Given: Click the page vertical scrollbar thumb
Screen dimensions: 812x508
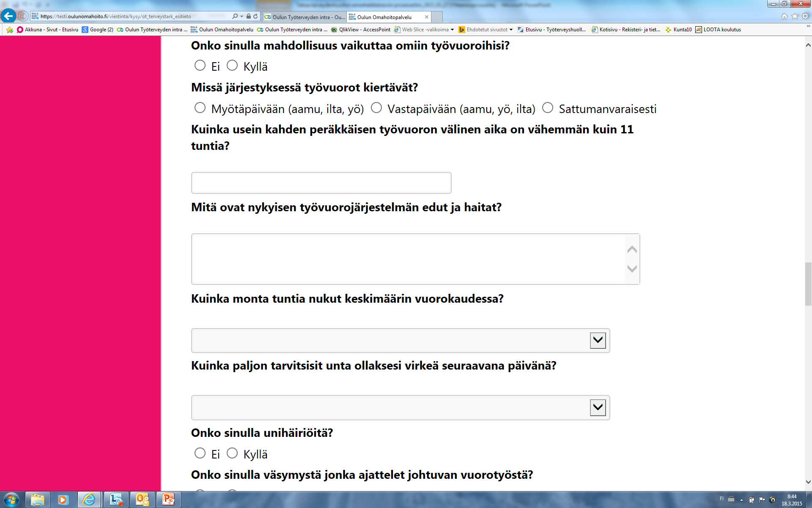Looking at the screenshot, I should pos(808,284).
